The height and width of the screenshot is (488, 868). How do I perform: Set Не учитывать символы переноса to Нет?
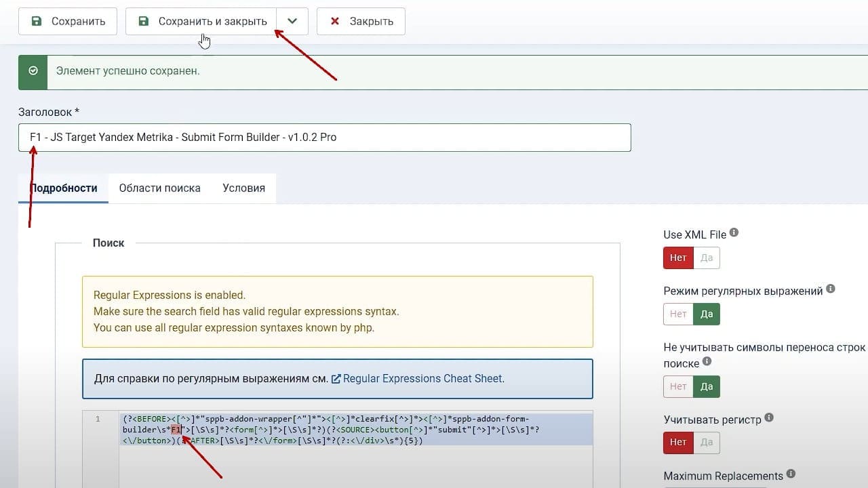click(x=678, y=386)
